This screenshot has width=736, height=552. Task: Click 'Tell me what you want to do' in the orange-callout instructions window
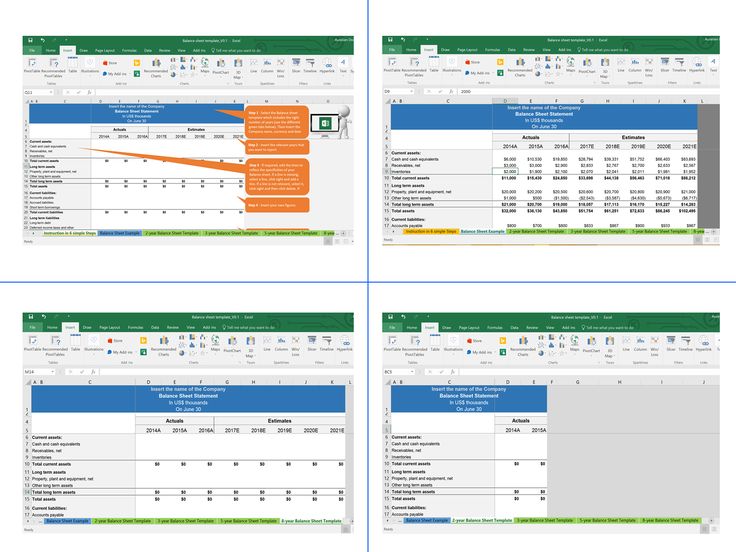(x=238, y=50)
